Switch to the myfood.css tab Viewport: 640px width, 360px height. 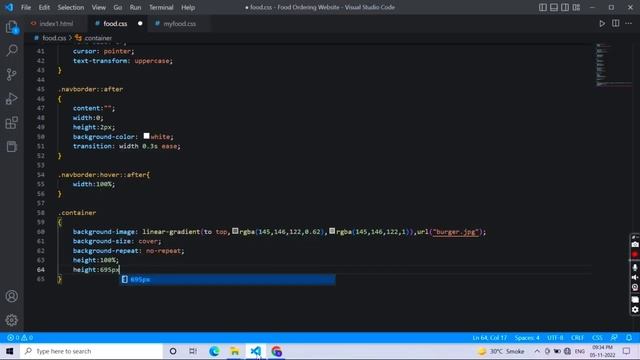tap(180, 24)
